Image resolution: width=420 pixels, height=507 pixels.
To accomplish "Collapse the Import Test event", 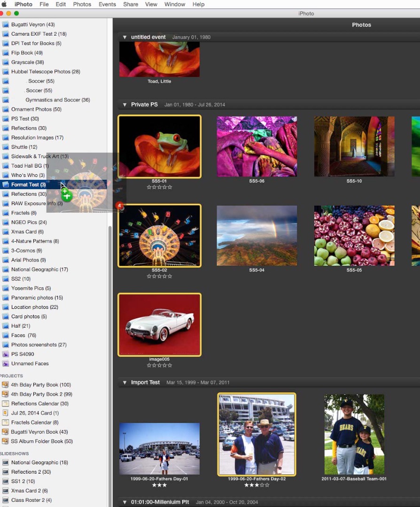I will (x=124, y=383).
